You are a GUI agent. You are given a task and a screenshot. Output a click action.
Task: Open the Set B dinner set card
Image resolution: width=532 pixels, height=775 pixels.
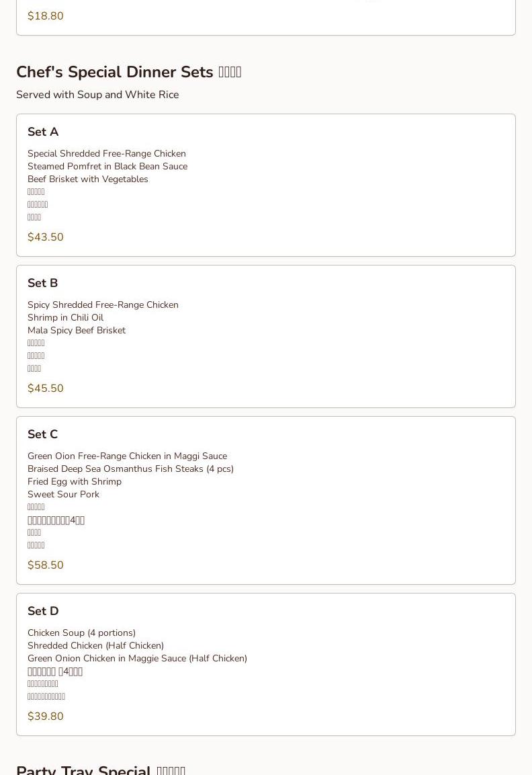click(x=266, y=337)
